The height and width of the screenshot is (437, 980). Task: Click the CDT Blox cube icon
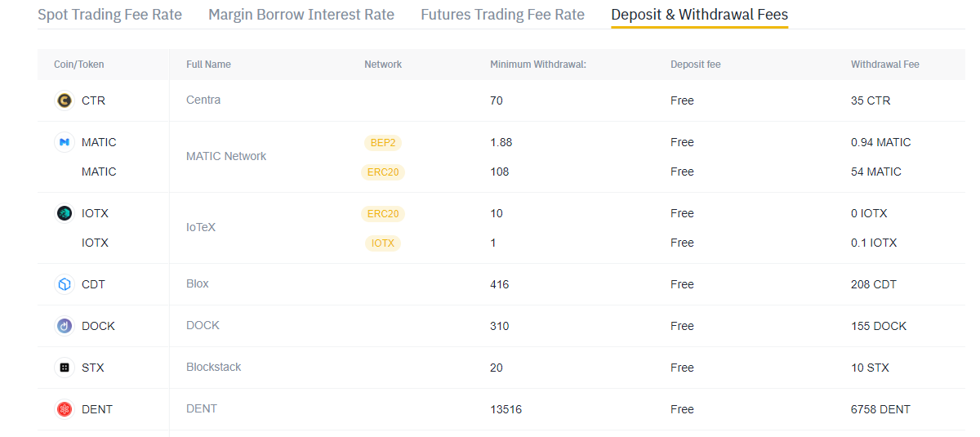click(64, 284)
